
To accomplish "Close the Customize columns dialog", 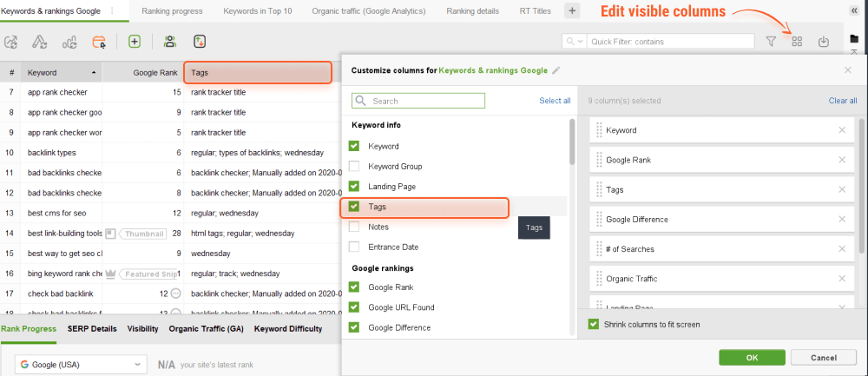I will coord(847,70).
